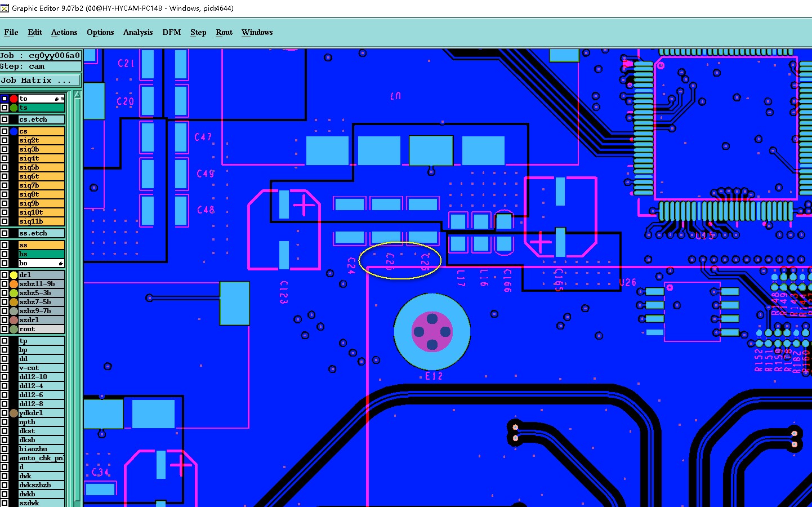Select layer name sig7b
This screenshot has width=812, height=507.
[x=42, y=185]
